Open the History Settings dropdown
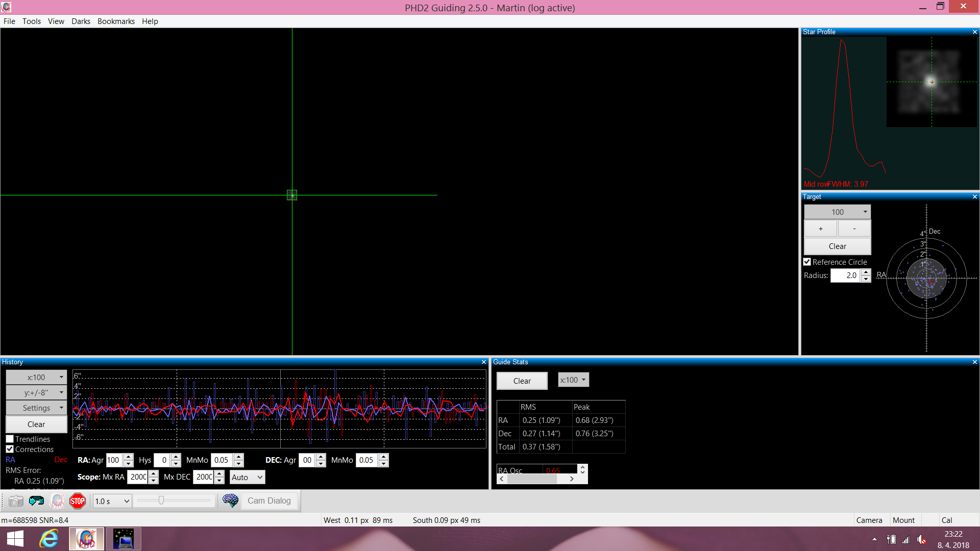The height and width of the screenshot is (551, 980). pyautogui.click(x=36, y=408)
